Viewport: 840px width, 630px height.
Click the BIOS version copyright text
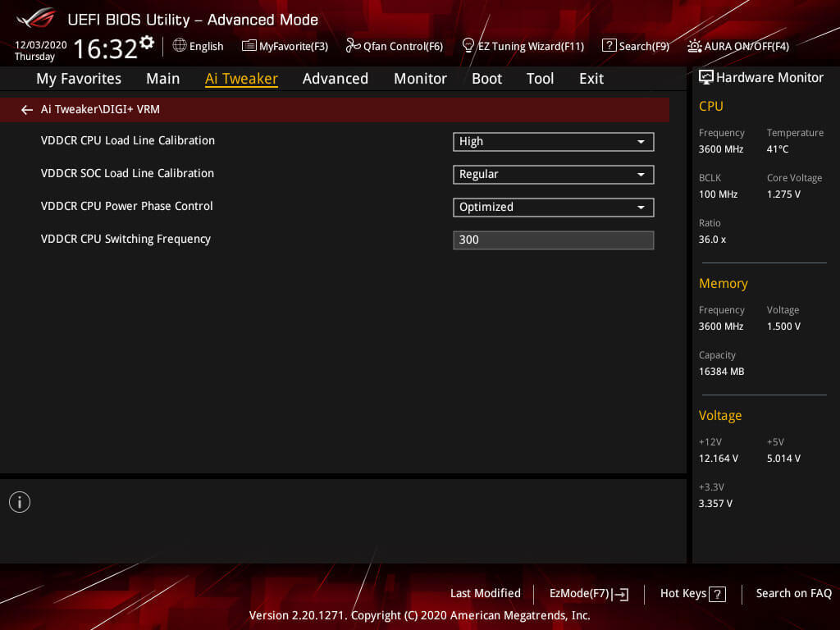point(419,615)
